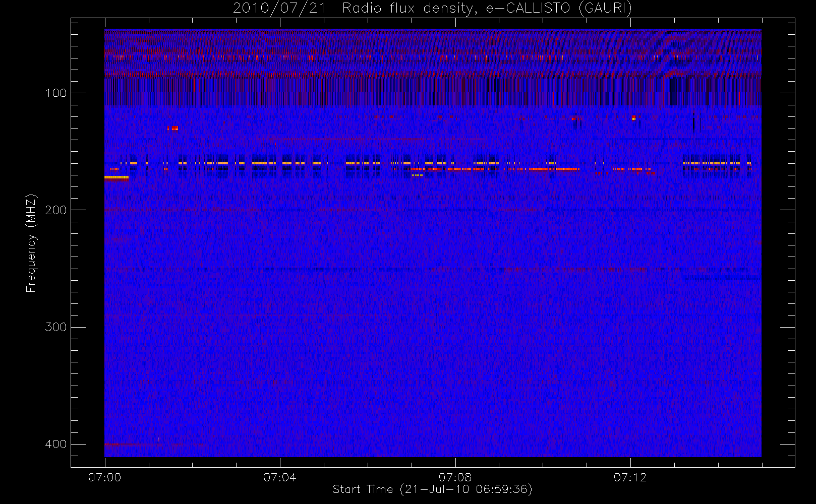Click the plot title mentioning e-CALLISTO (GAURI)
816x504 pixels.
(432, 8)
